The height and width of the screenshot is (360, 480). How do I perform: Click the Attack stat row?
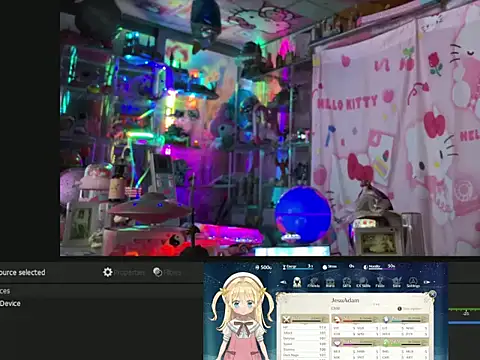click(305, 333)
